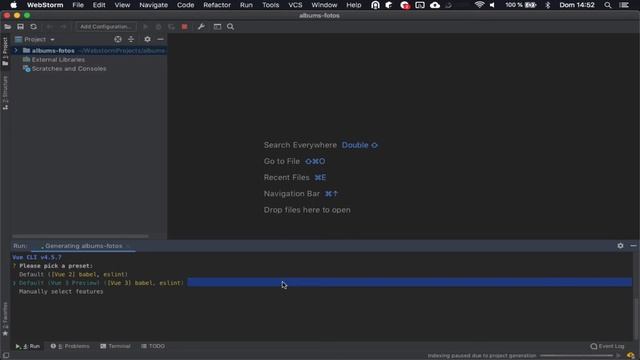Select the Generating albums-fotos run tab
640x360 pixels.
pos(83,246)
